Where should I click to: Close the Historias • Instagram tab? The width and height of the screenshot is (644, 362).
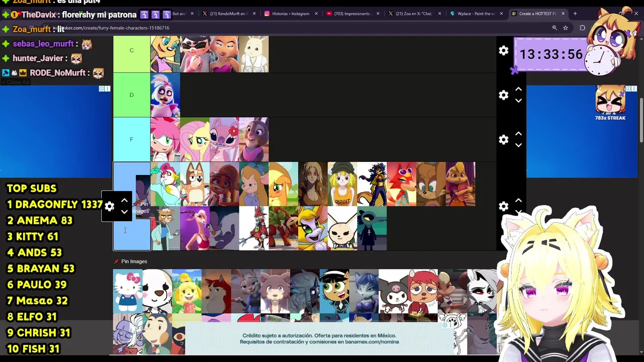tap(316, 14)
